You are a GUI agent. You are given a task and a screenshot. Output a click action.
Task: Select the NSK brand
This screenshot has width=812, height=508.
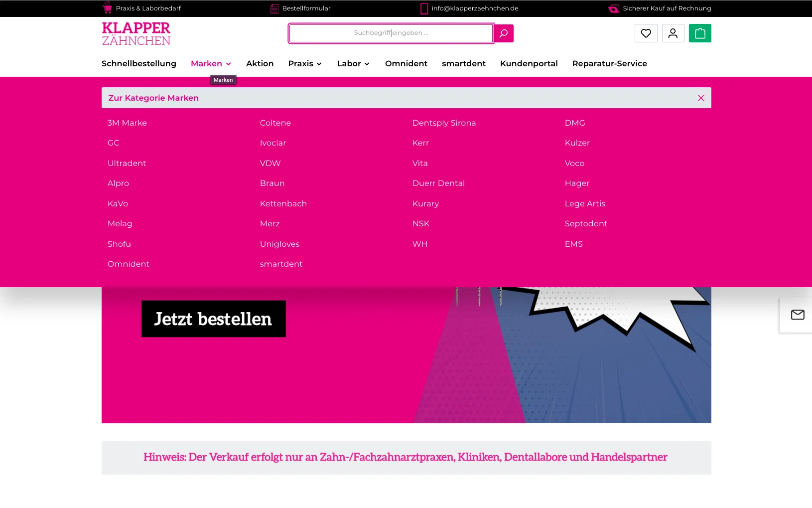[x=421, y=223]
